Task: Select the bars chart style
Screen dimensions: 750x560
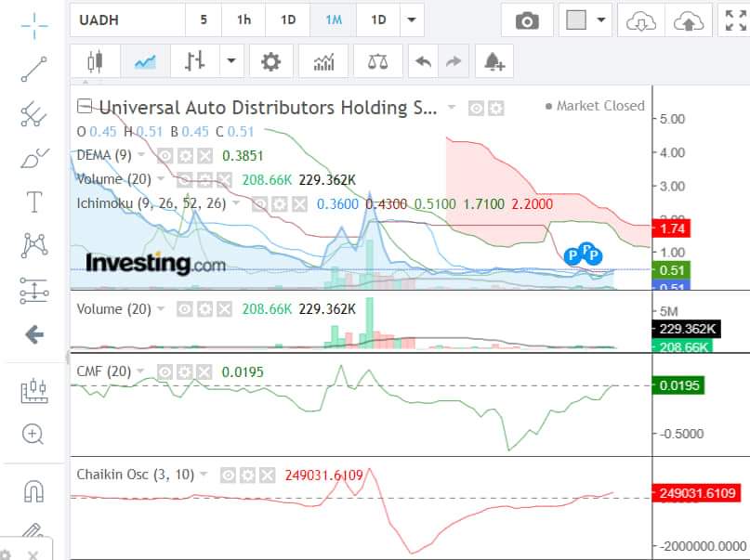Action: 194,61
